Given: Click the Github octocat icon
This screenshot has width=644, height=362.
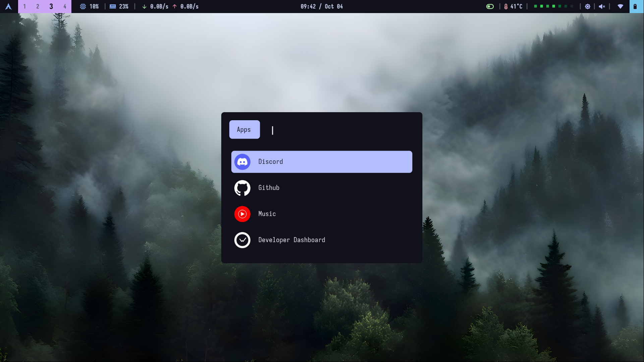Looking at the screenshot, I should 242,188.
